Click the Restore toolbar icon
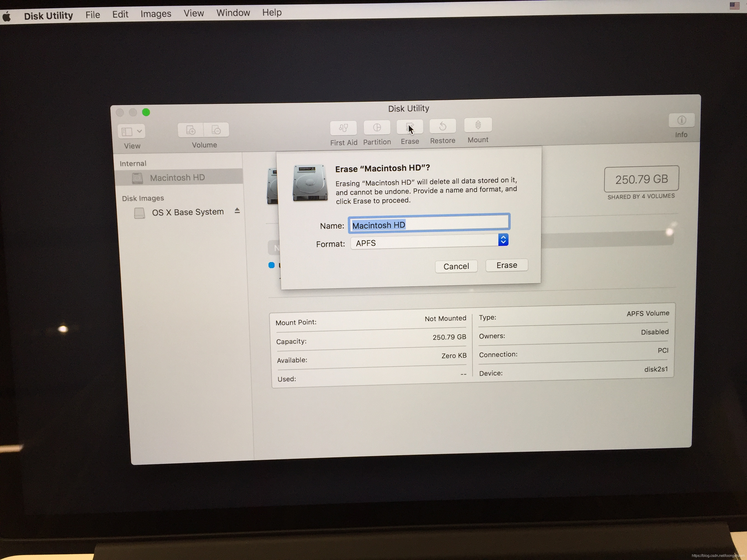This screenshot has width=747, height=560. tap(443, 126)
